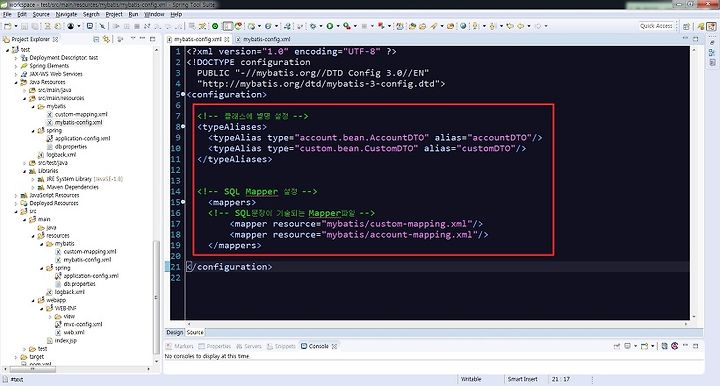Select web.xml in WEB-INF
The height and width of the screenshot is (386, 720).
click(74, 332)
